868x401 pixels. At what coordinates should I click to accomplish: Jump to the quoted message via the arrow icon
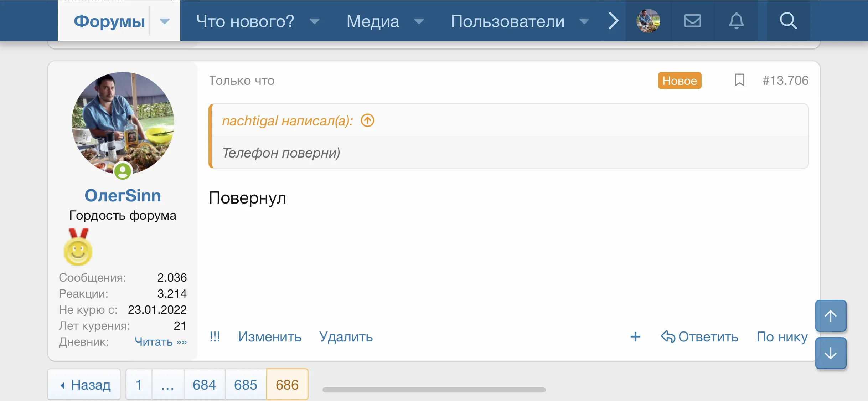pos(367,120)
